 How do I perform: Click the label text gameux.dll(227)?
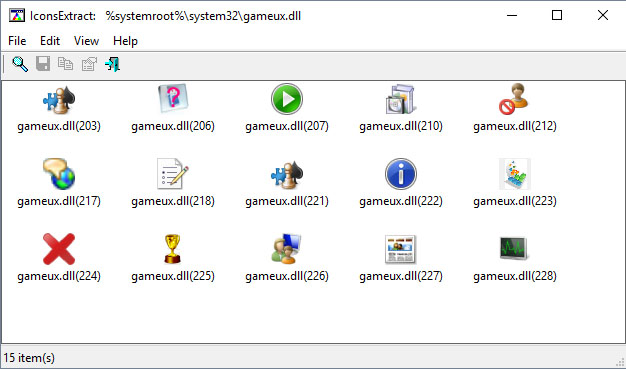(x=401, y=276)
